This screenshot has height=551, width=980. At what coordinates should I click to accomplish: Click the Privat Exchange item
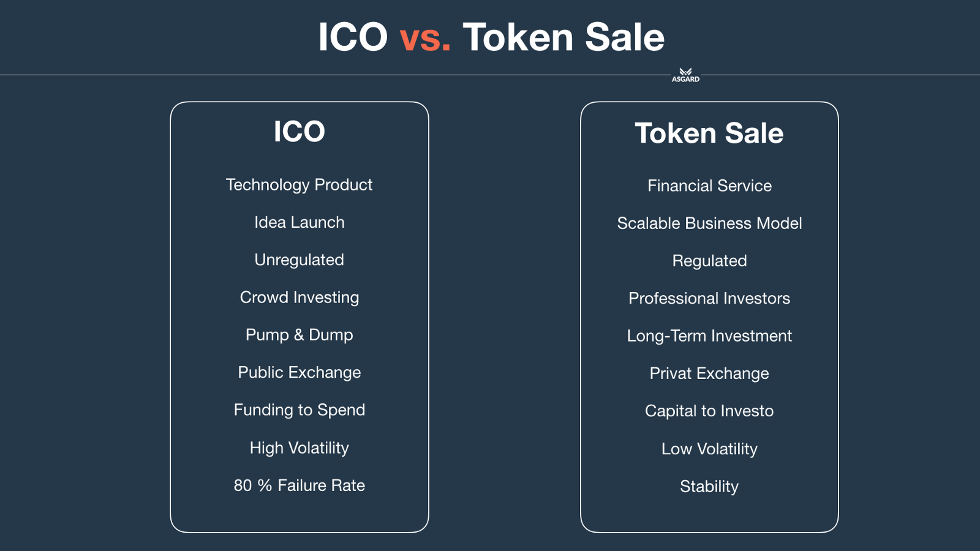(x=709, y=373)
